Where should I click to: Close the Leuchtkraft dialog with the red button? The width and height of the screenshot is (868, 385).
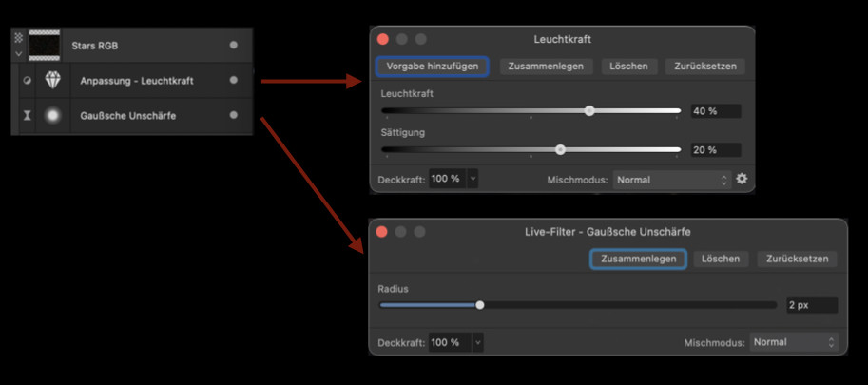pos(383,39)
